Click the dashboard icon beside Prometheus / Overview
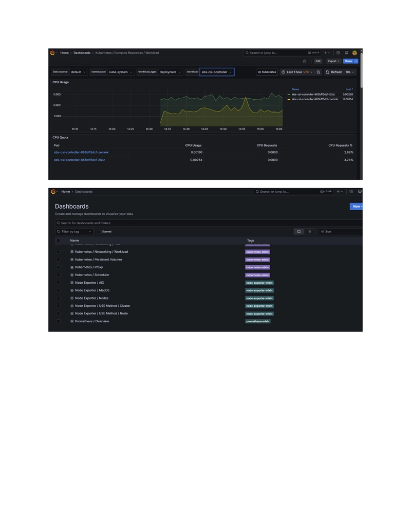 (72, 321)
